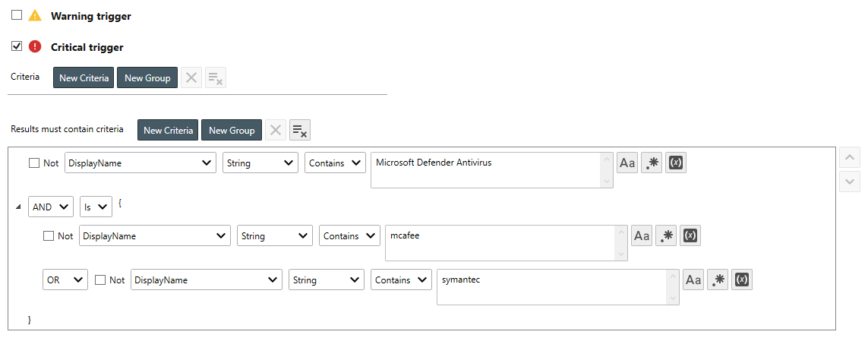Click the move-down arrow at right edge
Viewport: 868px width, 338px height.
[849, 182]
